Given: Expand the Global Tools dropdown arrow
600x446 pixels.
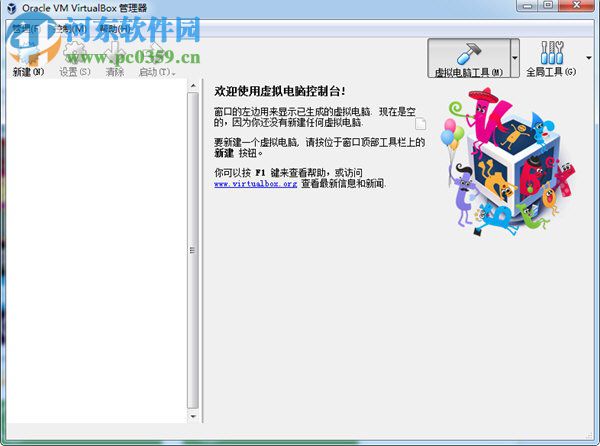Looking at the screenshot, I should coord(589,58).
